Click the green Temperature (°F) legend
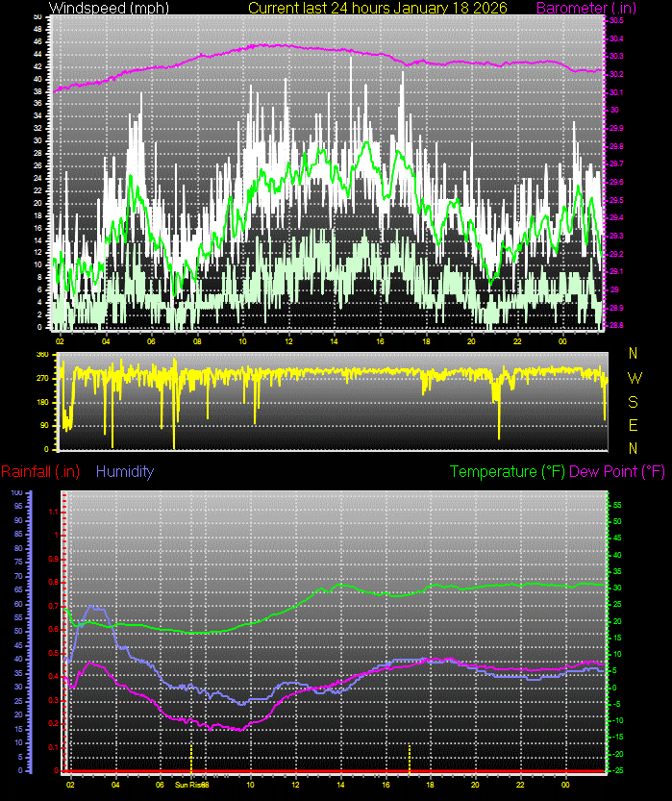The image size is (672, 801). coord(508,471)
